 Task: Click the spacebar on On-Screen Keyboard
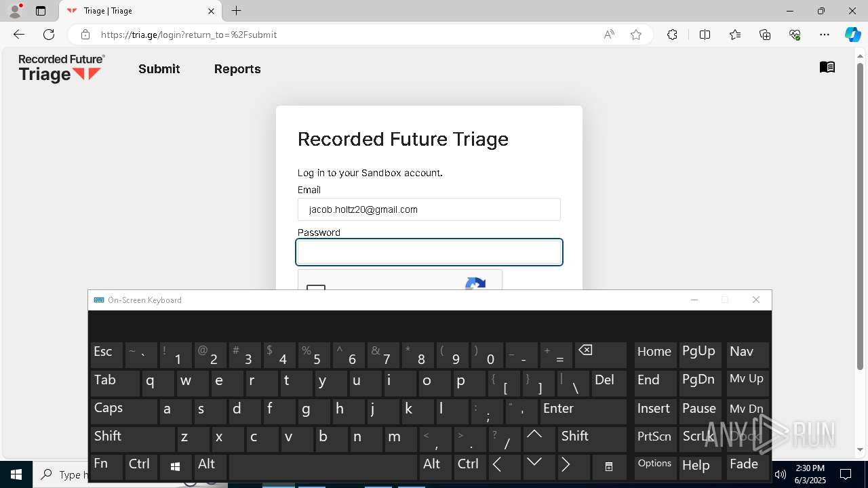click(323, 467)
